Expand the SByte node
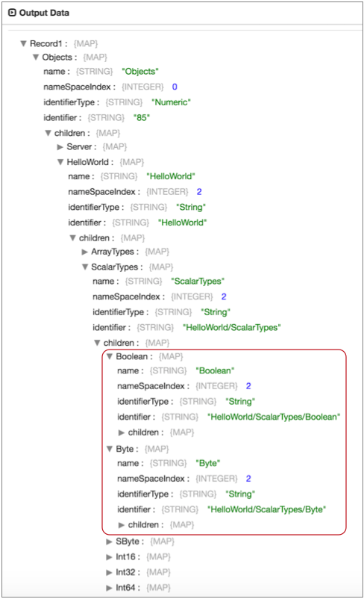Screen dimensions: 364x599 (x=109, y=541)
